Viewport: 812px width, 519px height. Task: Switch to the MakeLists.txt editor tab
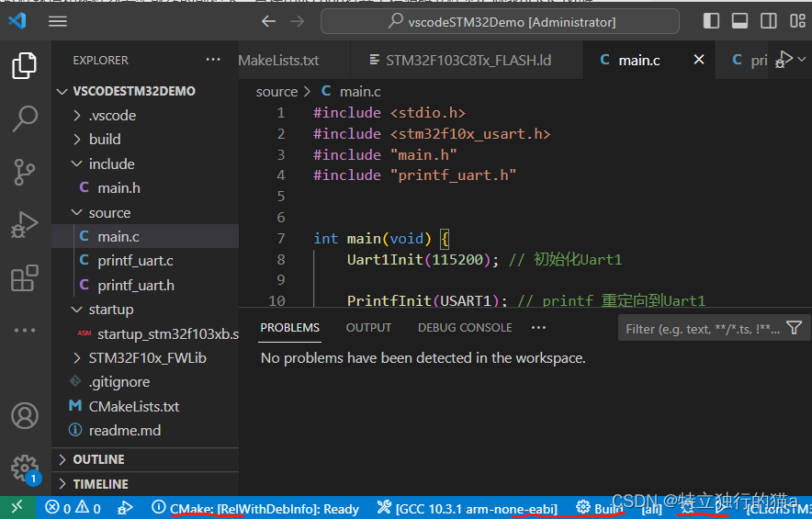[294, 60]
